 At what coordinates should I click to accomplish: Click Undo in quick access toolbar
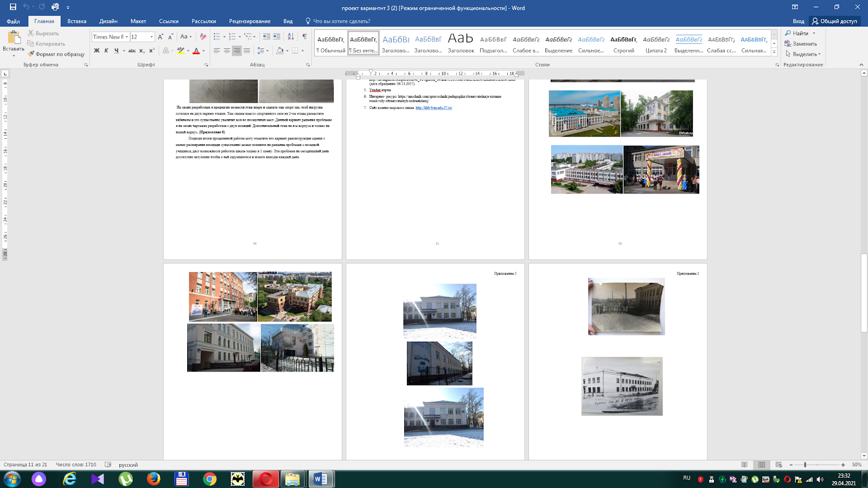pyautogui.click(x=26, y=7)
